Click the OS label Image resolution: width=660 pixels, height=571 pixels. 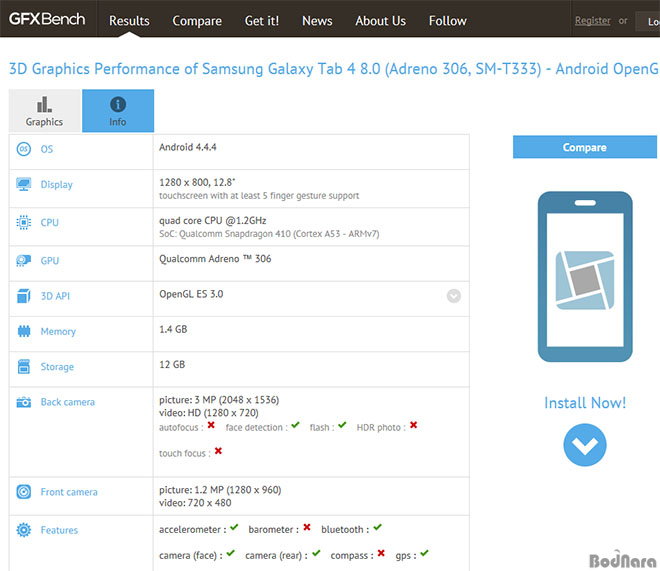click(47, 149)
